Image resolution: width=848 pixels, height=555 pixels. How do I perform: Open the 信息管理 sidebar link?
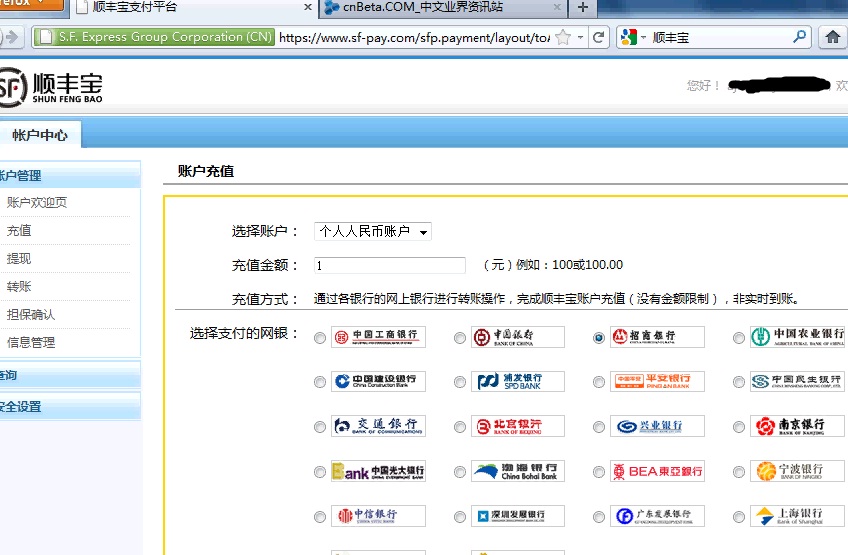(31, 342)
